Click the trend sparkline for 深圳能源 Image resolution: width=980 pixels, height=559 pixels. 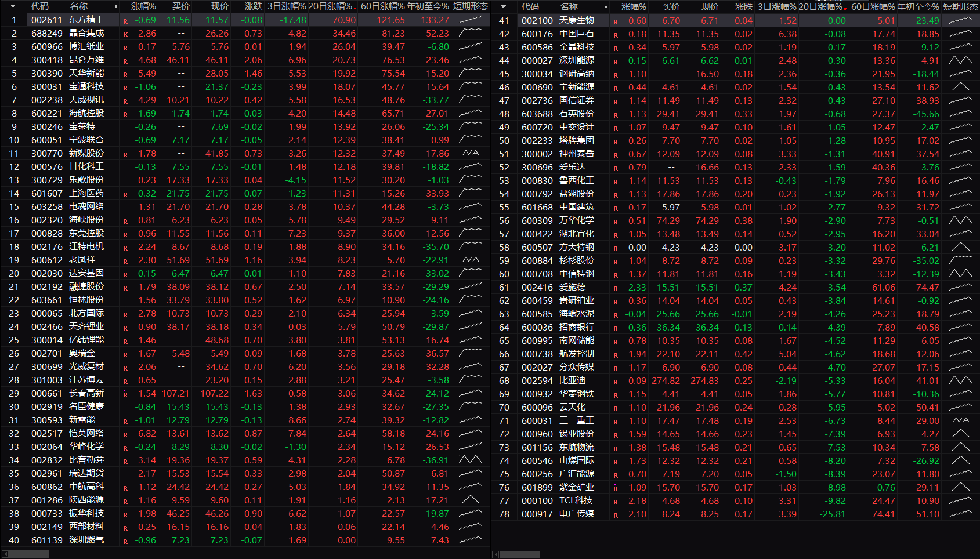coord(960,60)
